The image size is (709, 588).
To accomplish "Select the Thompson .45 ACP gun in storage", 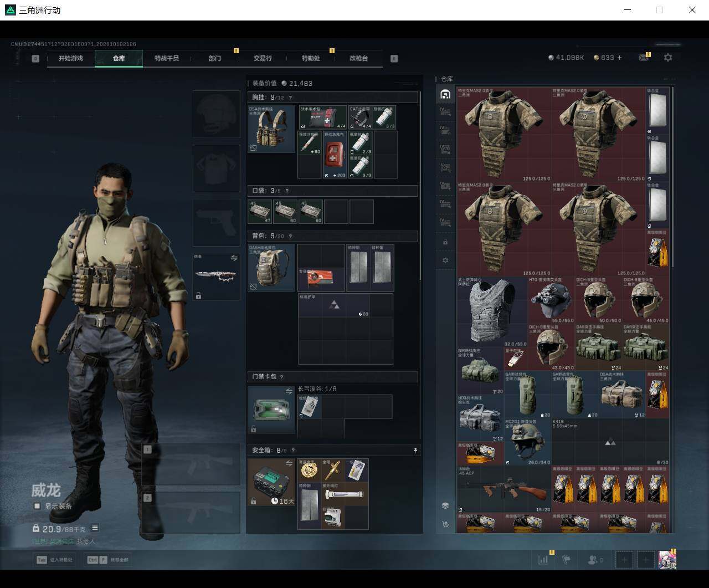I will click(x=504, y=489).
